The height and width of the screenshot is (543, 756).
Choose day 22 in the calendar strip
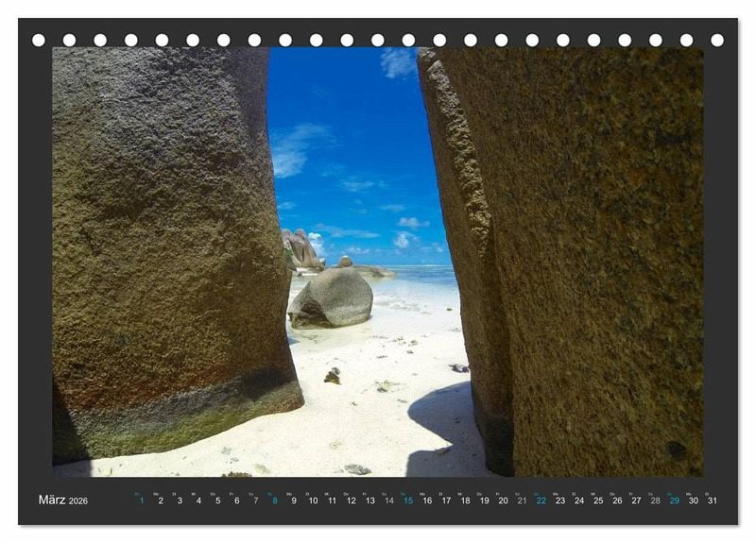[541, 500]
